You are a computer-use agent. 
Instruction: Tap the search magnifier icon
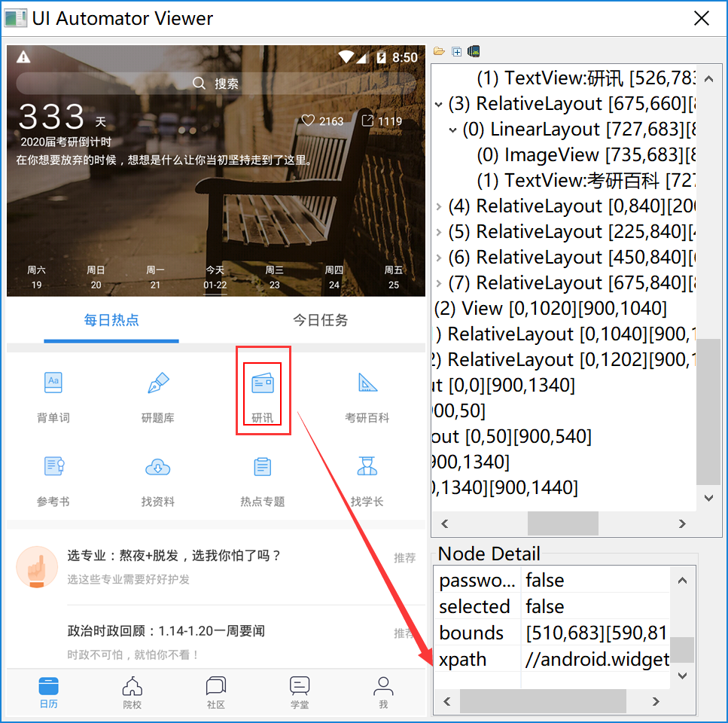pyautogui.click(x=199, y=83)
